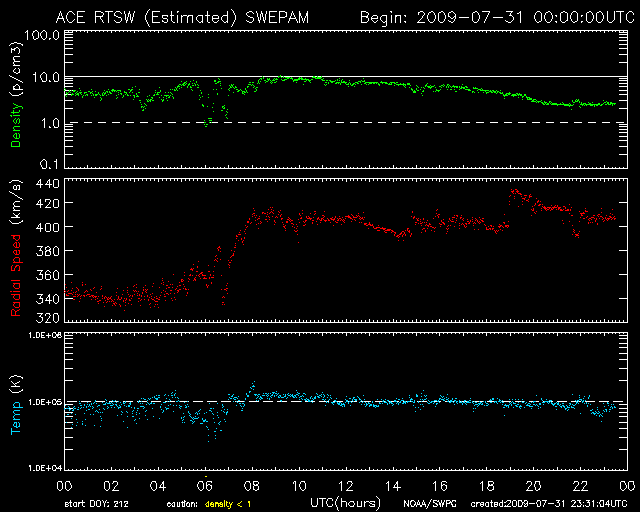The height and width of the screenshot is (512, 640).
Task: Click the '440' speed tick label
Action: click(47, 184)
